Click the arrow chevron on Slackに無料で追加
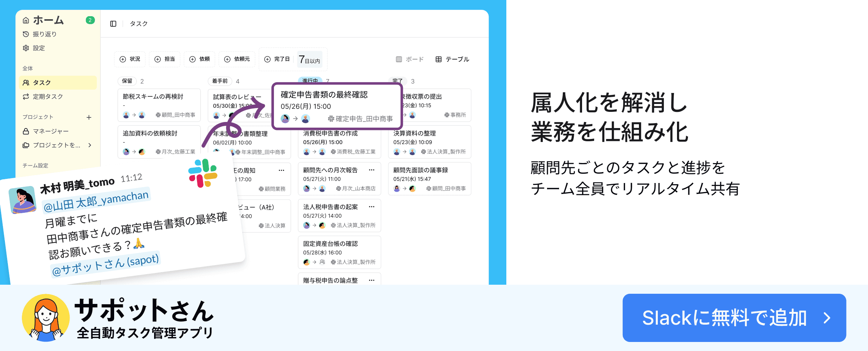The height and width of the screenshot is (351, 868). [827, 318]
